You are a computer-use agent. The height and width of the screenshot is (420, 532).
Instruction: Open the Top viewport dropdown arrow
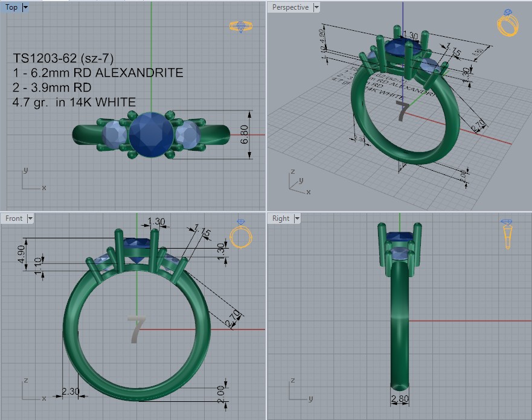(x=25, y=7)
